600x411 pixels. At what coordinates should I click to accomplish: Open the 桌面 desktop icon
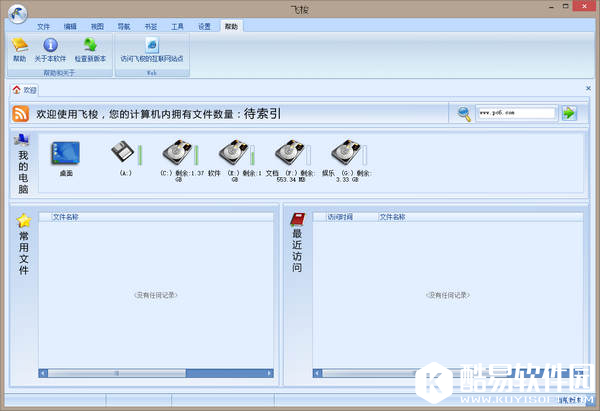65,153
